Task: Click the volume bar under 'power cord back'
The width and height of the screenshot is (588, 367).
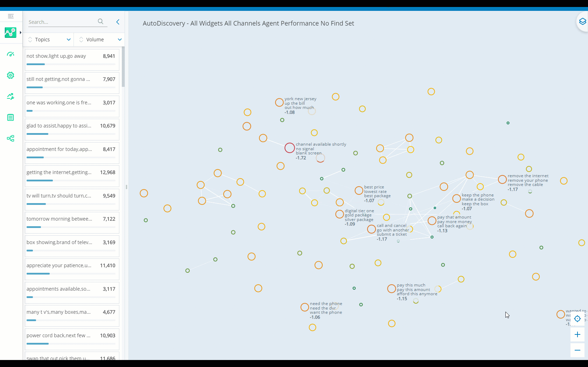Action: tap(71, 344)
